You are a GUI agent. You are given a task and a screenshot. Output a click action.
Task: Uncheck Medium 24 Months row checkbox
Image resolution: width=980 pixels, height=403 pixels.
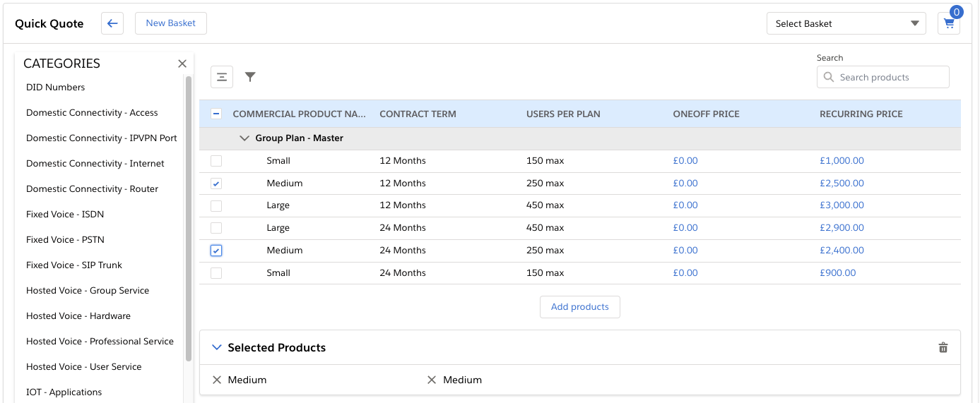[216, 251]
